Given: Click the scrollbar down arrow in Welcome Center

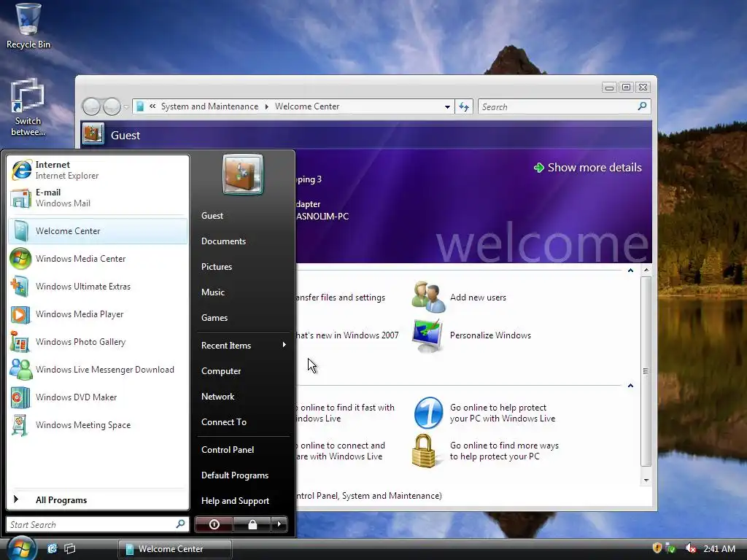Looking at the screenshot, I should (x=646, y=480).
